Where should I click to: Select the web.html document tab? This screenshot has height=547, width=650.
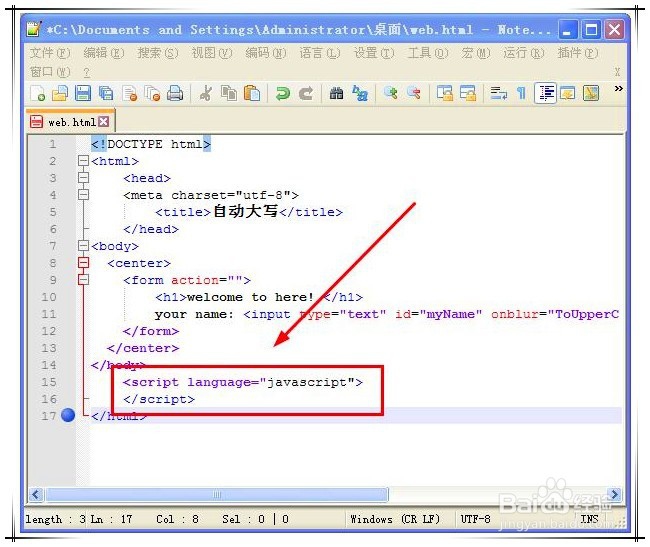pos(70,122)
